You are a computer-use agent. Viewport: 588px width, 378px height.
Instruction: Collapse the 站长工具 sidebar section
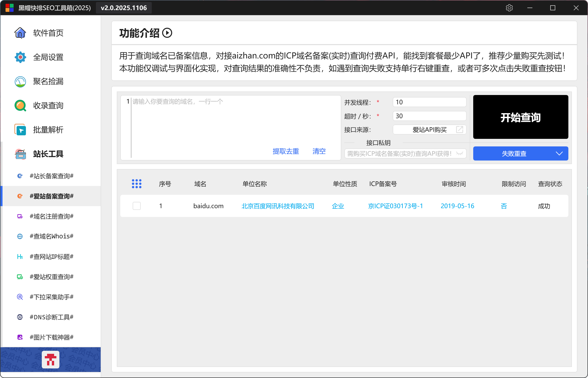click(48, 154)
